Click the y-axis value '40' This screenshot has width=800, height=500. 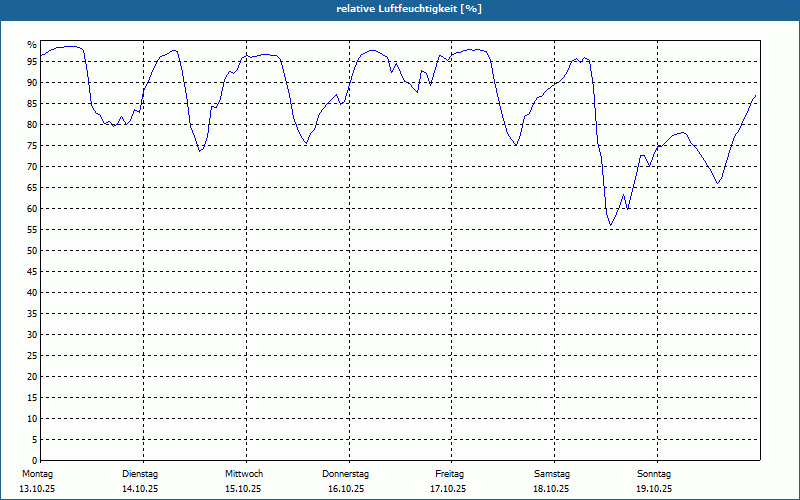32,293
